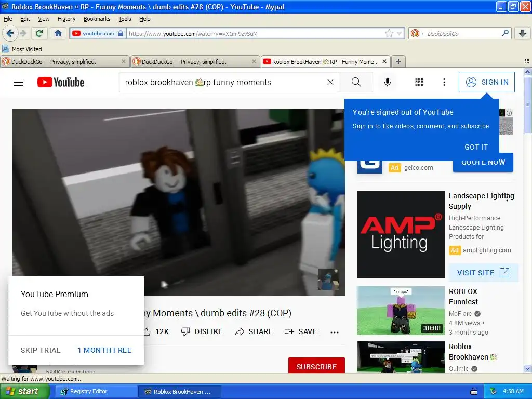Click 1 MONTH FREE in Premium popup
The image size is (532, 399).
click(104, 350)
